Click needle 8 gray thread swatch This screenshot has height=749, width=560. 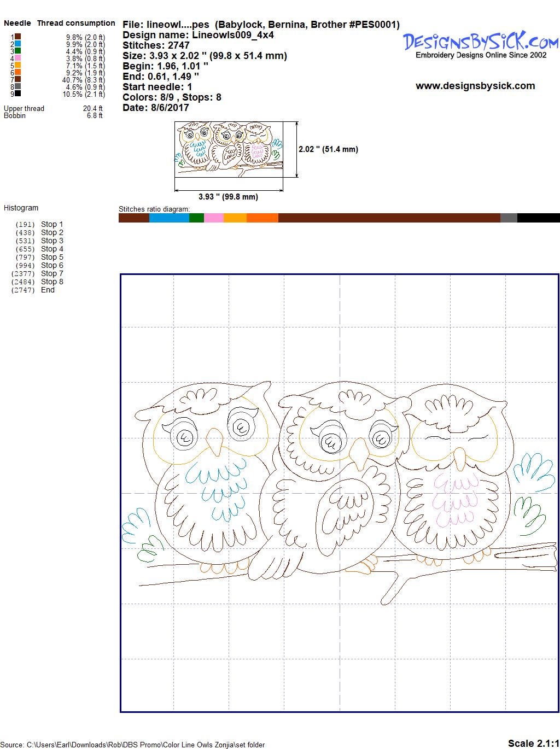pyautogui.click(x=18, y=86)
